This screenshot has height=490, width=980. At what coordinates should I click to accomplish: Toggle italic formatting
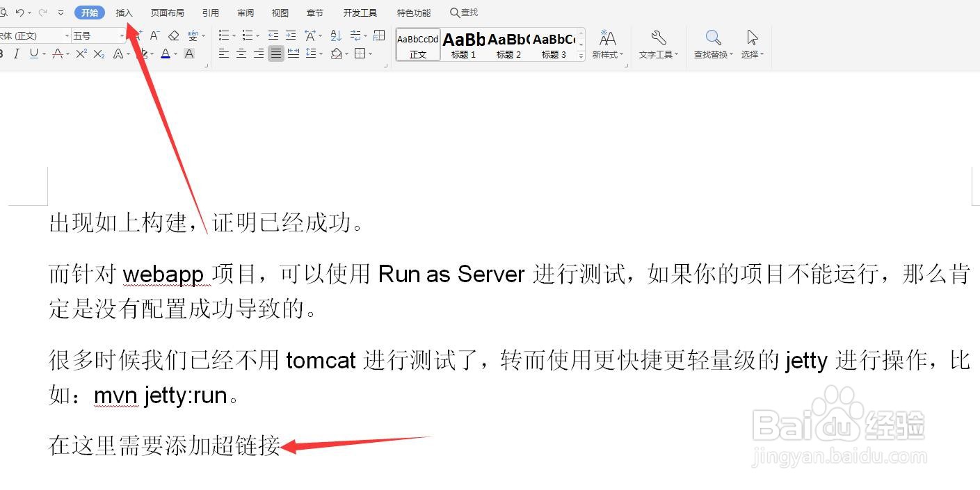point(17,54)
